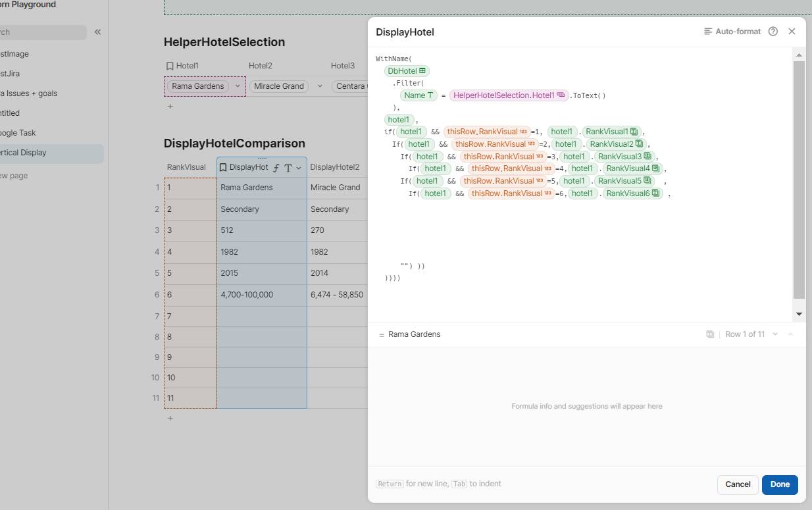Click the sidebar search field
The height and width of the screenshot is (510, 812).
[41, 32]
